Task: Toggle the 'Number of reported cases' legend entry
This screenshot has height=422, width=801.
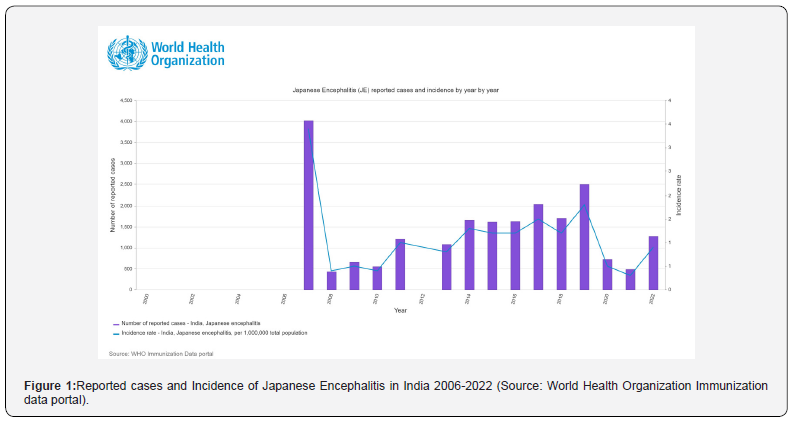Action: click(186, 323)
